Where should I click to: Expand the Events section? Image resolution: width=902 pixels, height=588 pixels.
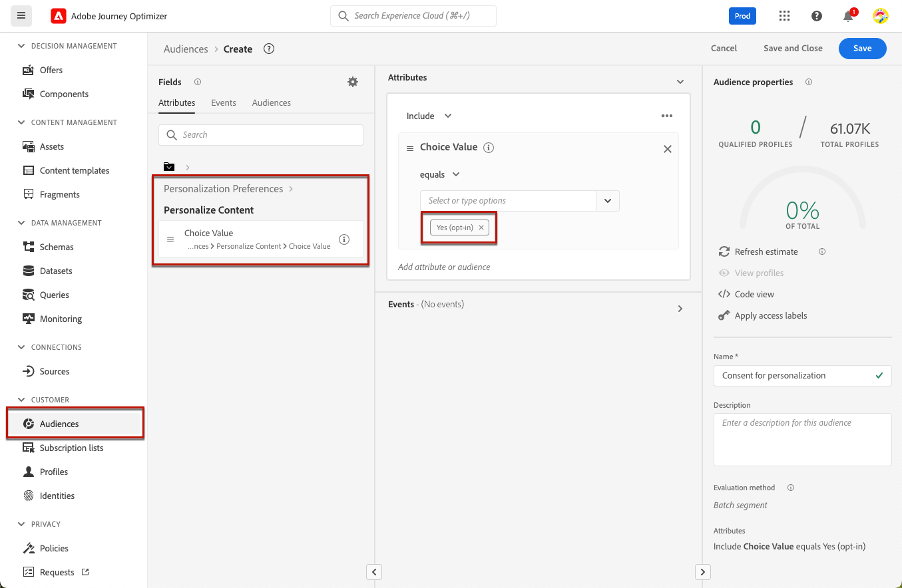(x=680, y=309)
